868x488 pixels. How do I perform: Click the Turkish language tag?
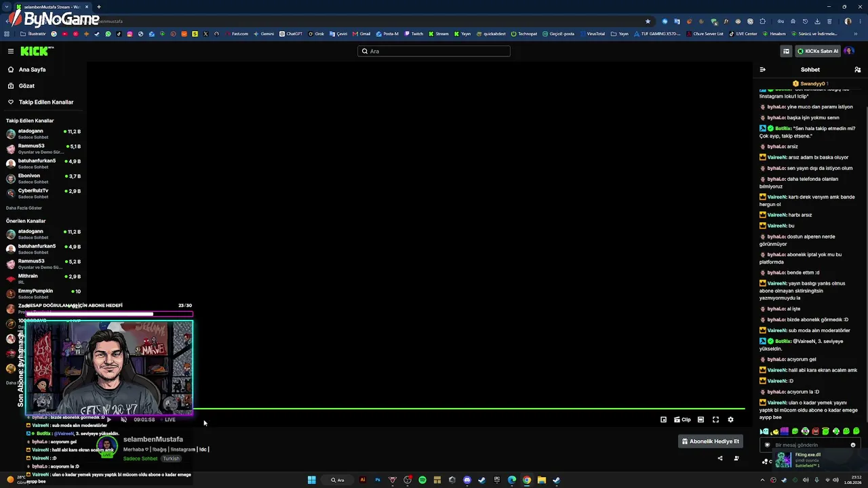tap(171, 459)
